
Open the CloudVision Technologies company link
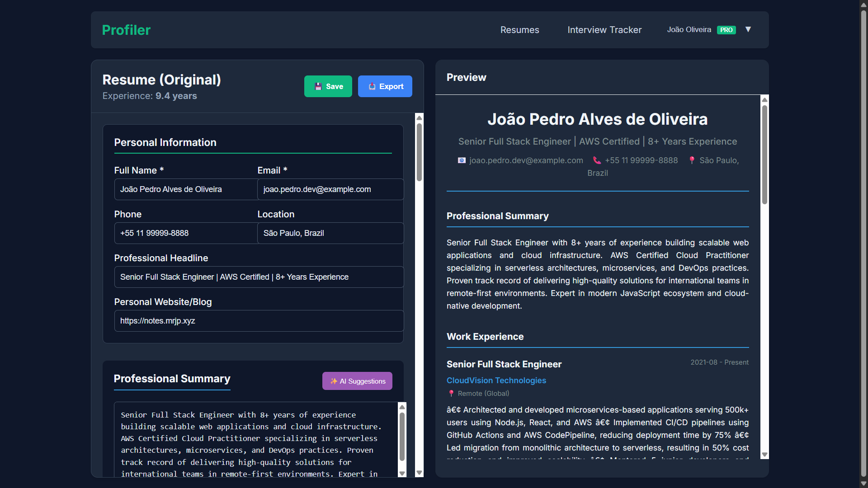coord(496,380)
